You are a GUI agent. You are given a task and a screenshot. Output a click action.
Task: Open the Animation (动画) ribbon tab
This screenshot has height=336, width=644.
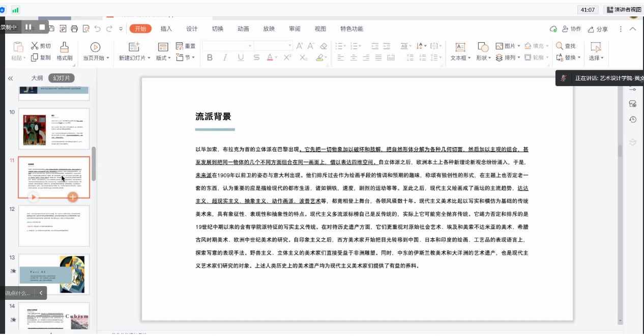click(x=243, y=29)
